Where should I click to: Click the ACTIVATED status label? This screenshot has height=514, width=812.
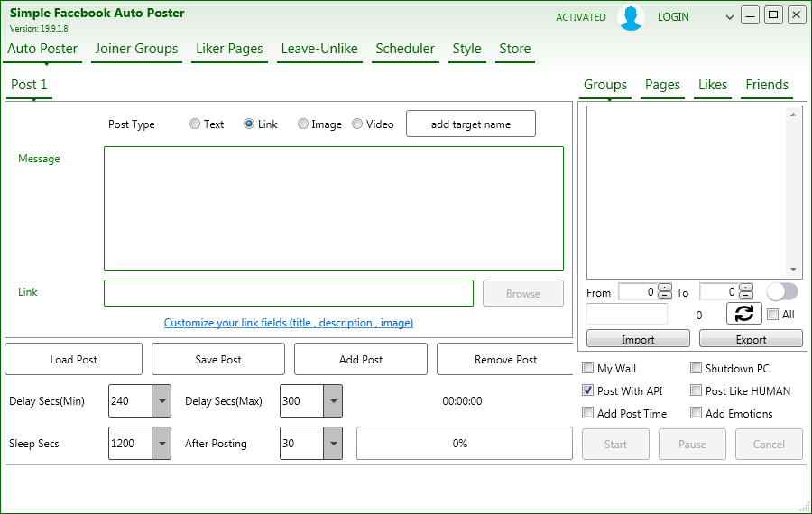[x=580, y=17]
